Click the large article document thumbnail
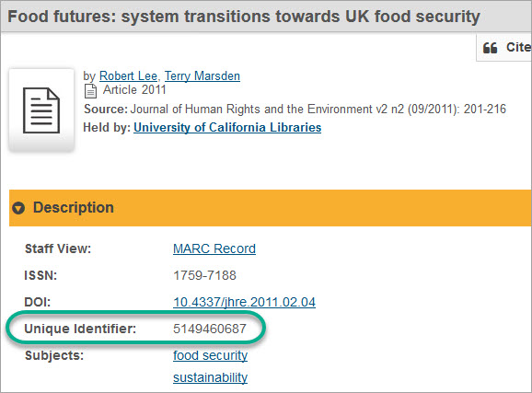Screen dimensions: 532x393 pos(41,110)
